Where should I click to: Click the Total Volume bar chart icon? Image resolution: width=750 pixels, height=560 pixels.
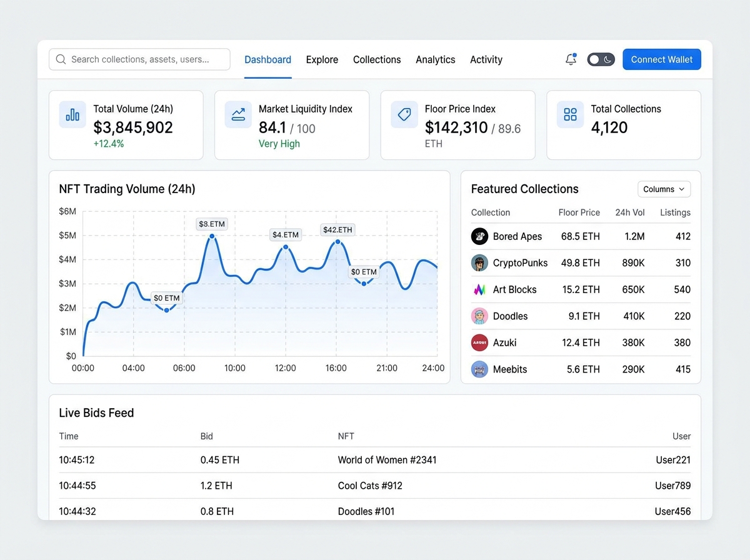coord(72,114)
